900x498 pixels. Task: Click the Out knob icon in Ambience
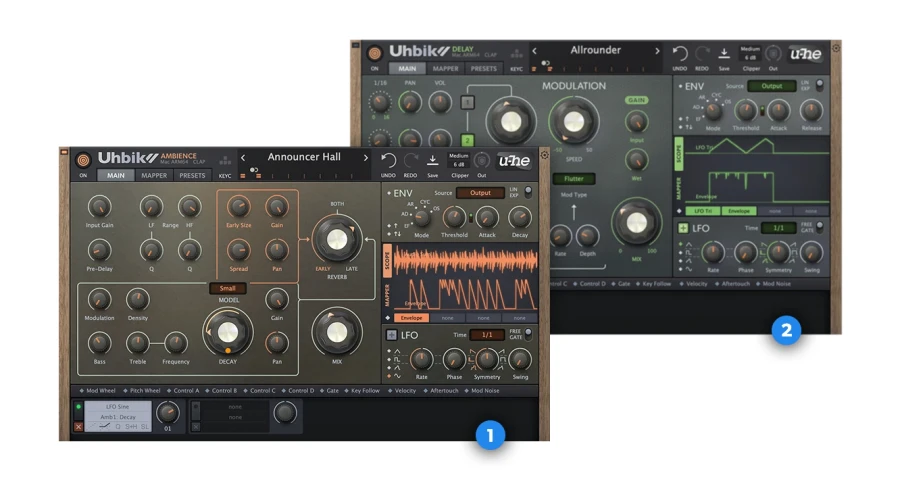coord(482,161)
